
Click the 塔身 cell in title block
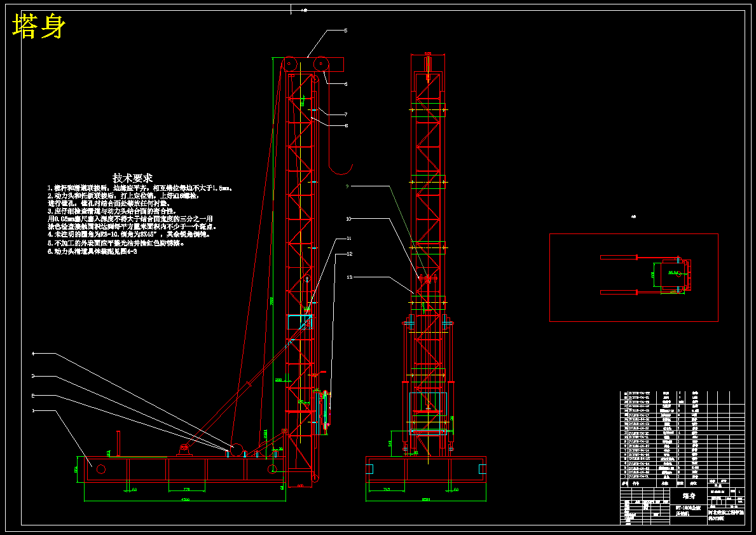689,496
